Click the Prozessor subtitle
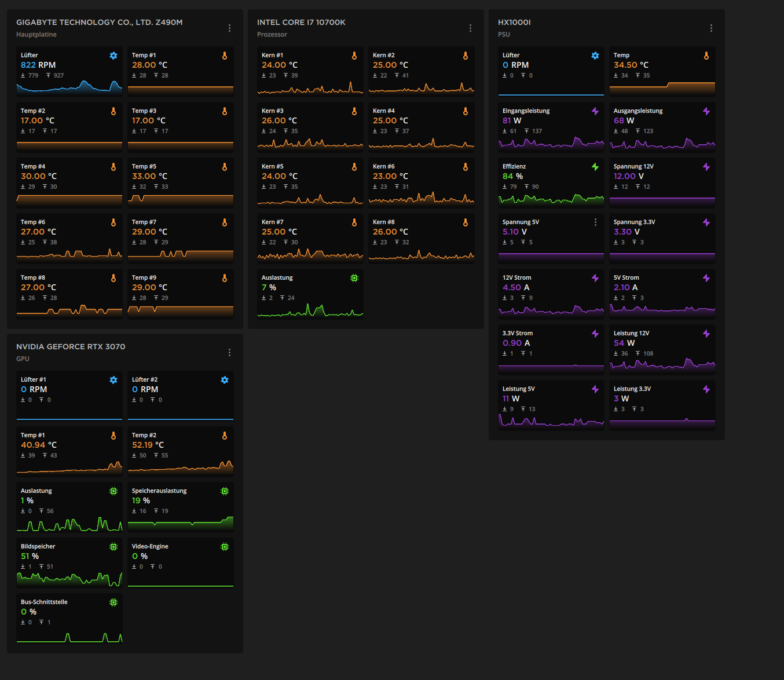784x680 pixels. [x=272, y=34]
